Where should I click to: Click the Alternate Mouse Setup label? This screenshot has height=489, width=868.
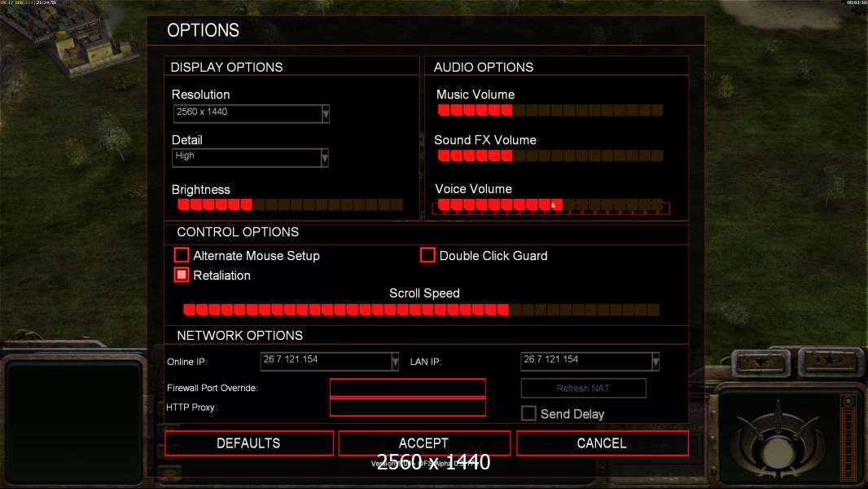click(256, 256)
